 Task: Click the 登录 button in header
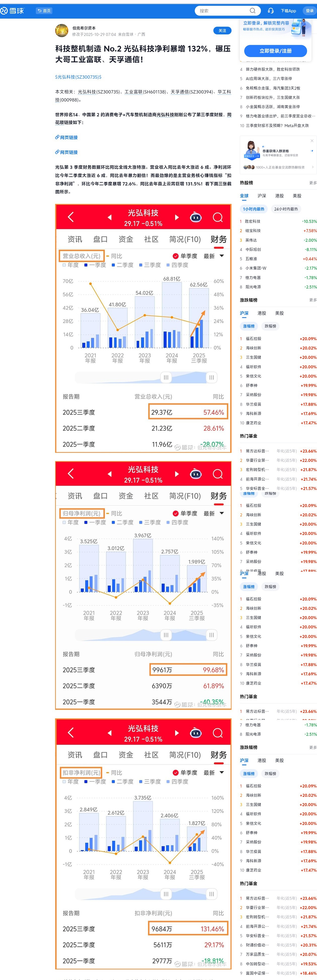click(x=310, y=11)
